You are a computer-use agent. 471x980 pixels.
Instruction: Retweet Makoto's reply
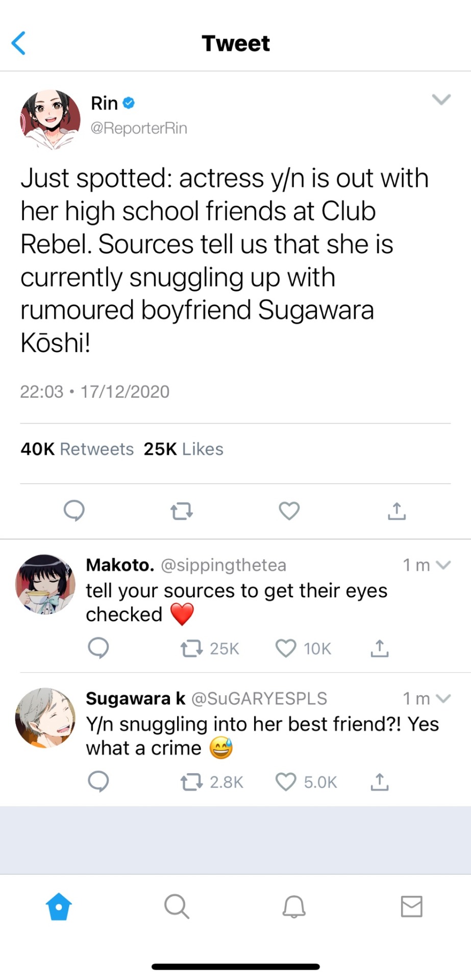(191, 648)
